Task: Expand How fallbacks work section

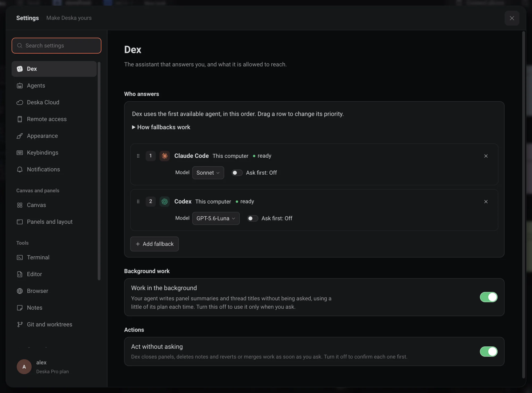Action: 161,127
